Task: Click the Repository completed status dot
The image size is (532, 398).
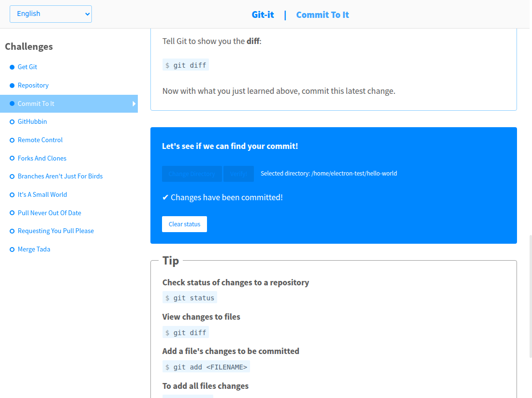Action: click(12, 86)
